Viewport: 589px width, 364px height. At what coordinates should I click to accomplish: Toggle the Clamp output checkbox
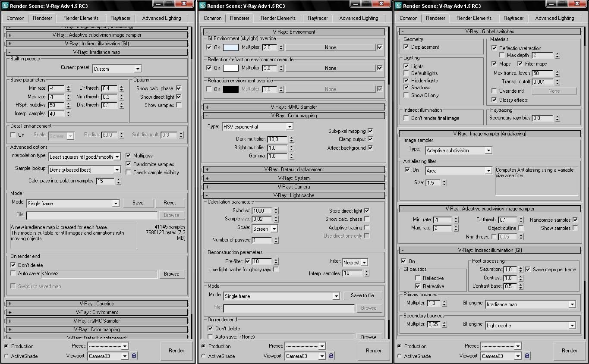[x=370, y=139]
